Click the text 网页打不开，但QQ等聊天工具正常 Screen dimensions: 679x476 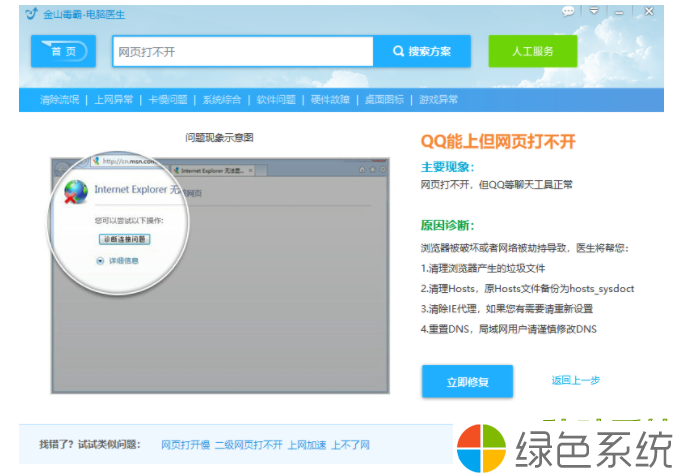click(497, 185)
